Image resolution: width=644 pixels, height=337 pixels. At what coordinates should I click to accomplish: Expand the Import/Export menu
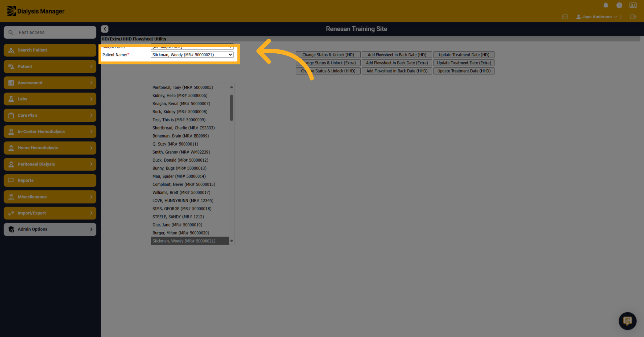[50, 213]
